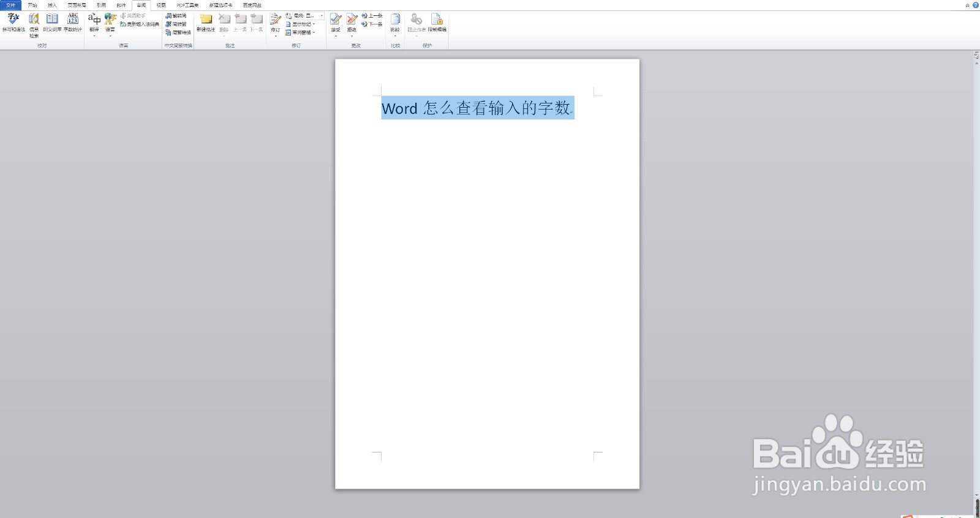Switch to the 引用 references tab
This screenshot has width=980, height=518.
(101, 5)
